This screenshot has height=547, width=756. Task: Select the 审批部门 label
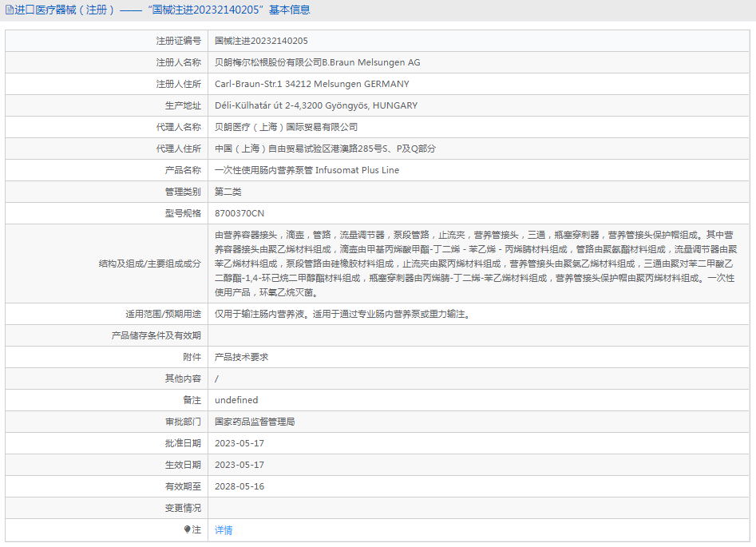click(x=183, y=422)
